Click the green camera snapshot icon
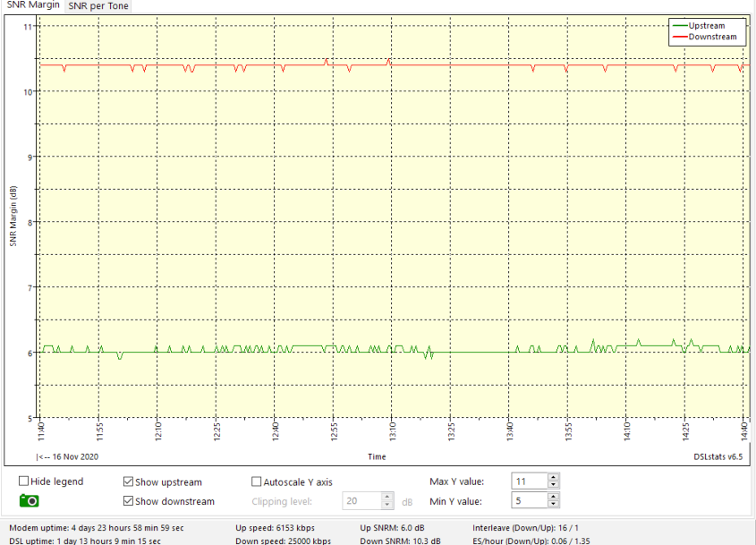The image size is (756, 545). [x=29, y=501]
